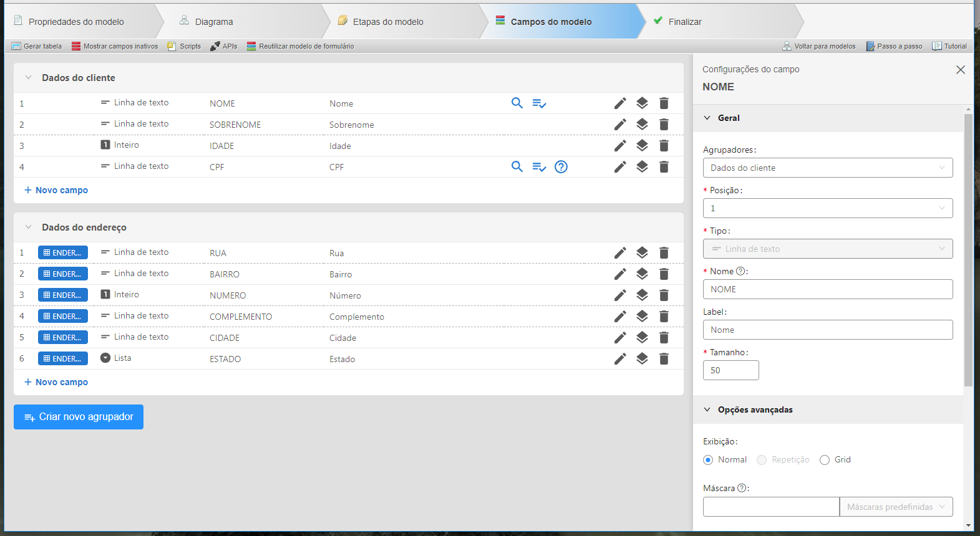This screenshot has width=980, height=536.
Task: Click the Máscara text input
Action: 771,507
